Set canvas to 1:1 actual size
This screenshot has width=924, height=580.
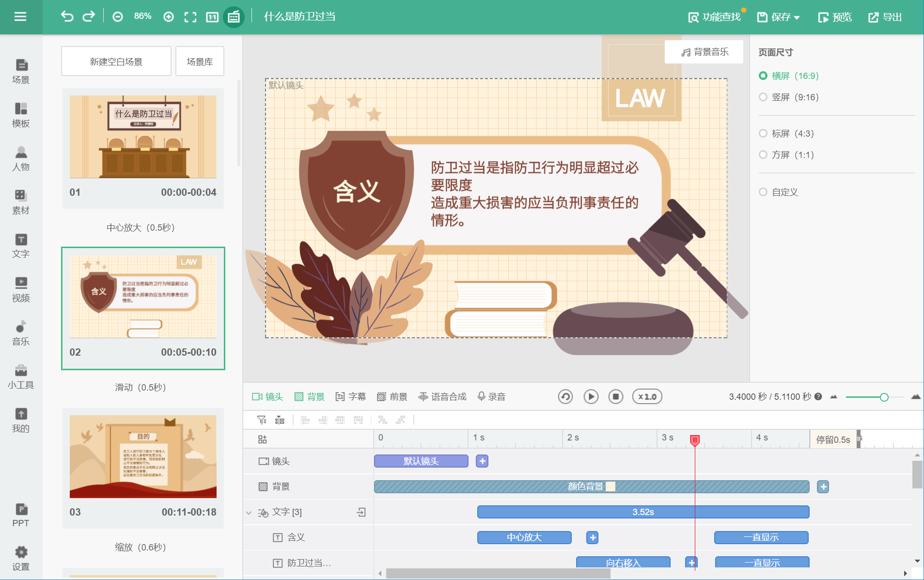pos(212,17)
